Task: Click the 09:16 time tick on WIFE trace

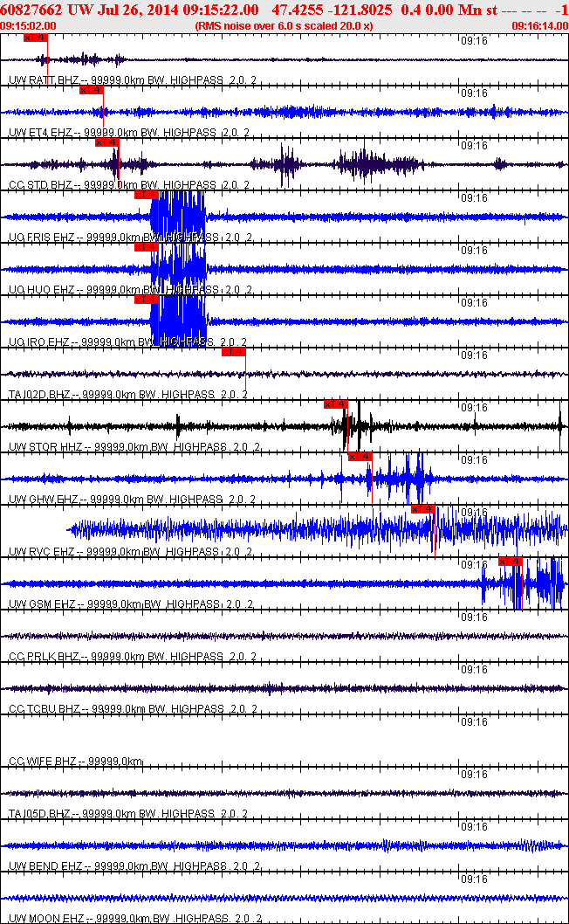Action: point(474,722)
